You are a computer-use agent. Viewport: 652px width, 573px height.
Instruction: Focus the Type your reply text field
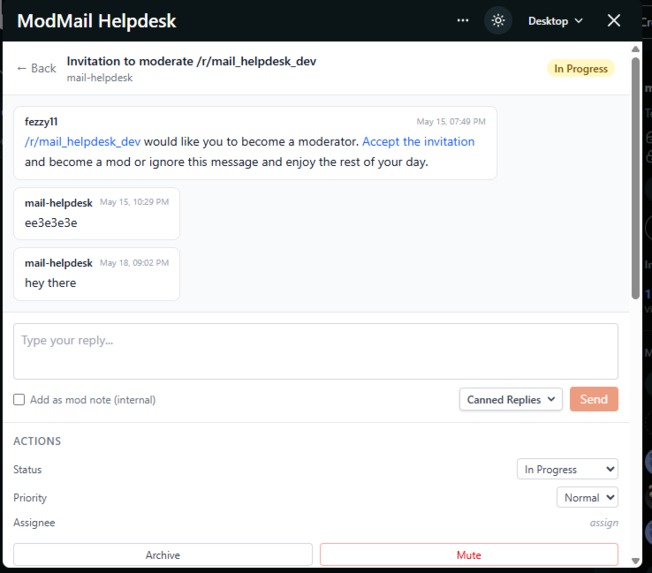click(316, 351)
